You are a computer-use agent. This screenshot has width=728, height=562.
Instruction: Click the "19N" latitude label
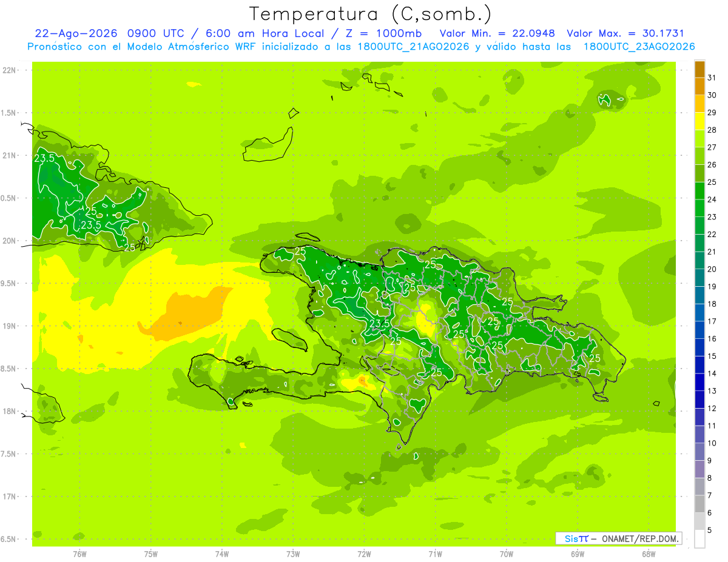coord(9,326)
